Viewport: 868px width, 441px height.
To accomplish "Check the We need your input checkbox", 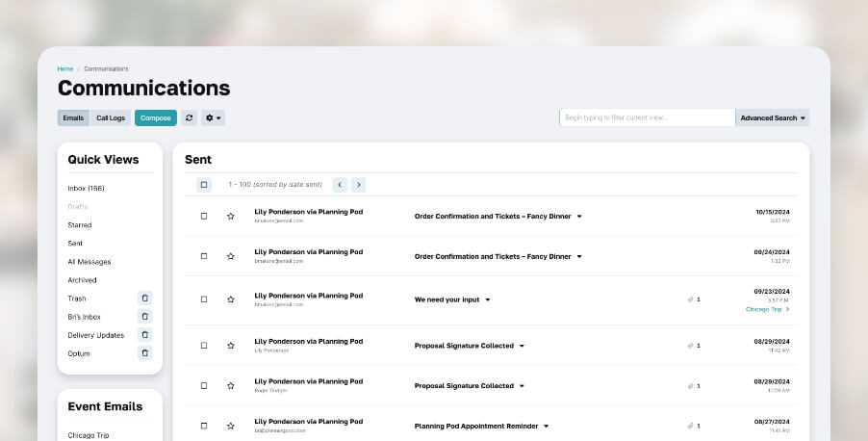I will coord(204,299).
